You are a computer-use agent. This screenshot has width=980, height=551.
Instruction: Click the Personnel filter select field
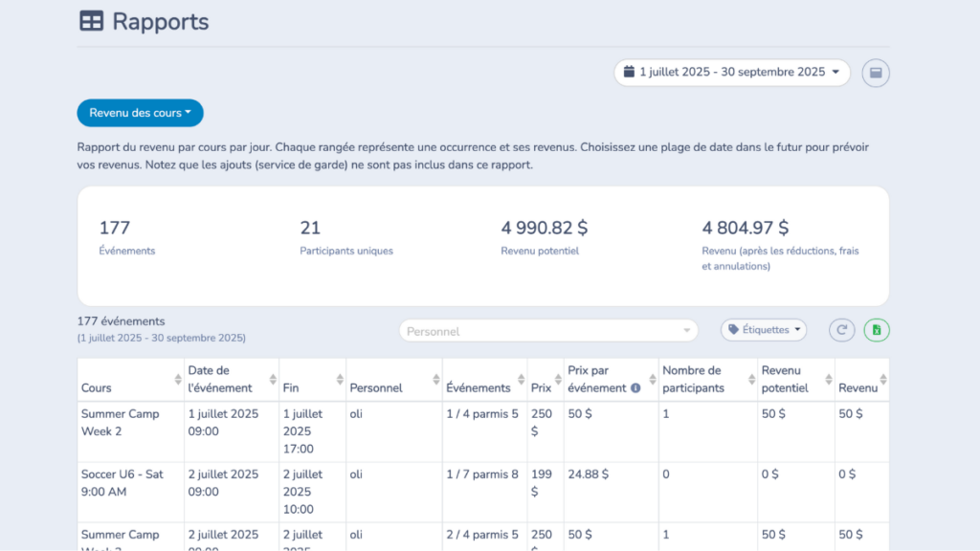click(x=548, y=331)
